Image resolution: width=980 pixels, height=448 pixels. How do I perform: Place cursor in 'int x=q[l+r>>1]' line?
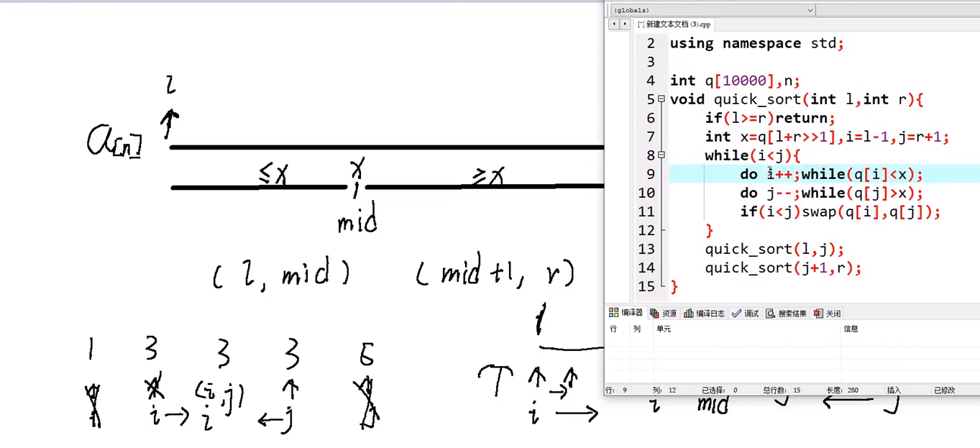[827, 137]
